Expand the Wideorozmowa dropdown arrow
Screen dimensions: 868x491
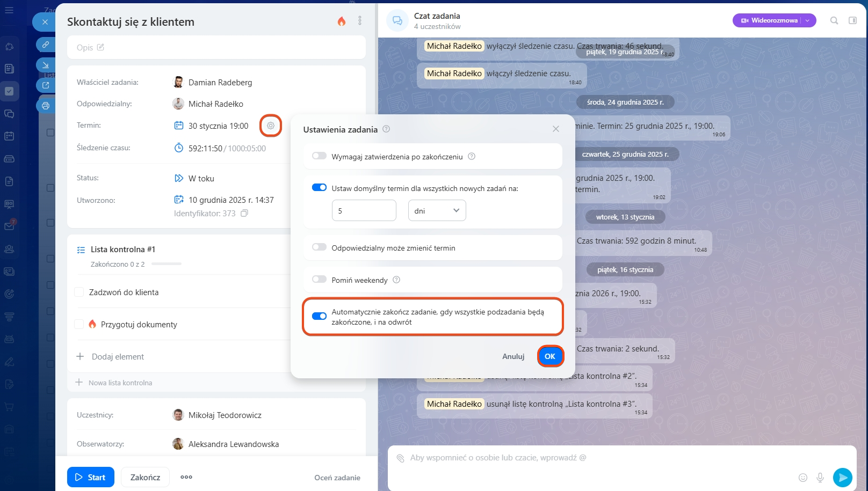pos(807,20)
